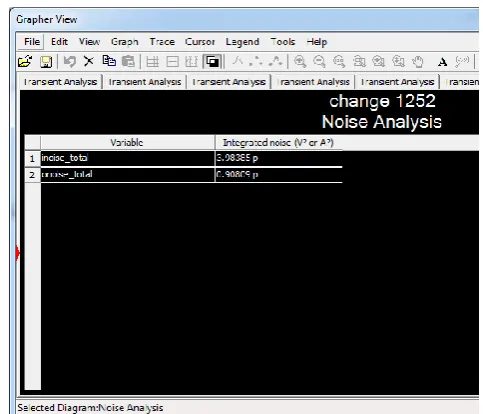Click the integrated noise value in row 2
Screen dimensions: 483x414
(279, 174)
